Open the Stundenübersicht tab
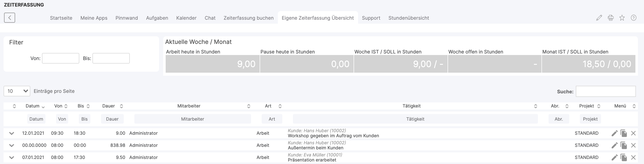Viewport: 644px width, 164px height. tap(409, 18)
